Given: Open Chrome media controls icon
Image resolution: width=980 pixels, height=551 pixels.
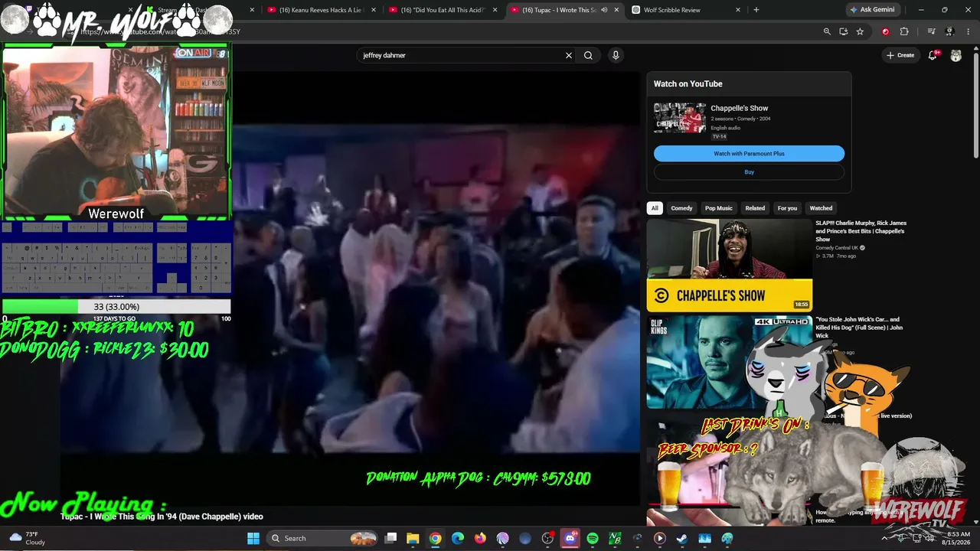Looking at the screenshot, I should click(931, 31).
